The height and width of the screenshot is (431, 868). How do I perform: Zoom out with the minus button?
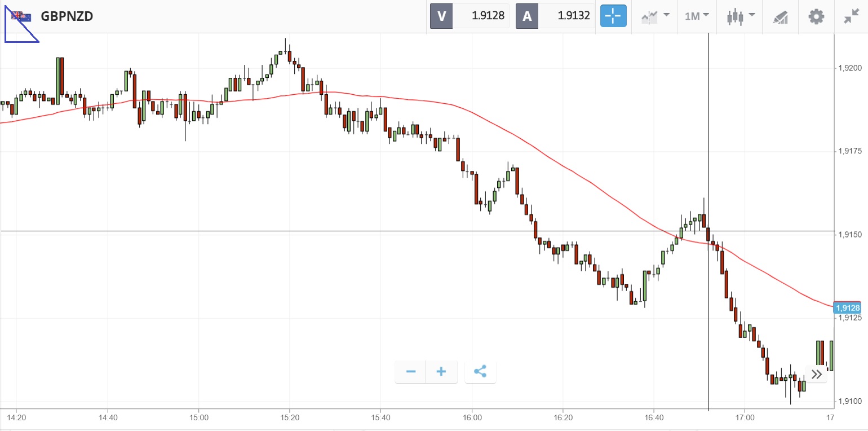[x=411, y=372]
